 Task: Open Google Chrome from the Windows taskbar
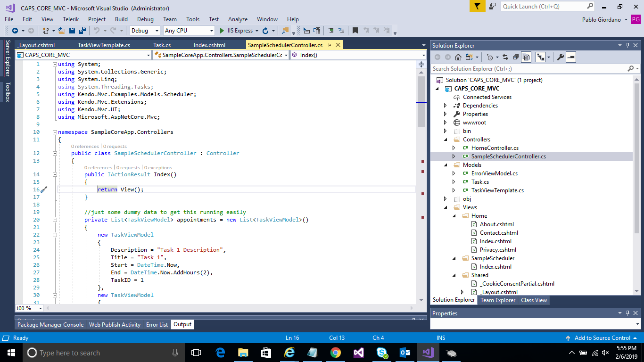[x=335, y=353]
